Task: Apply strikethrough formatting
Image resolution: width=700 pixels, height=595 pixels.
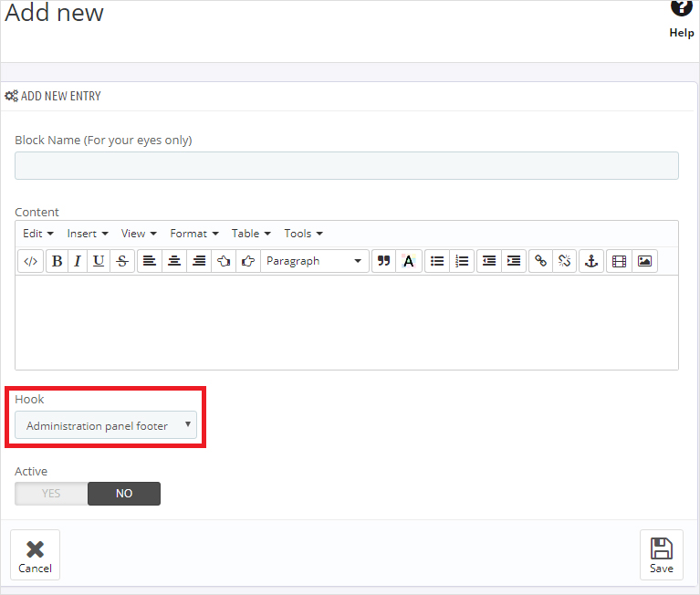Action: tap(122, 261)
